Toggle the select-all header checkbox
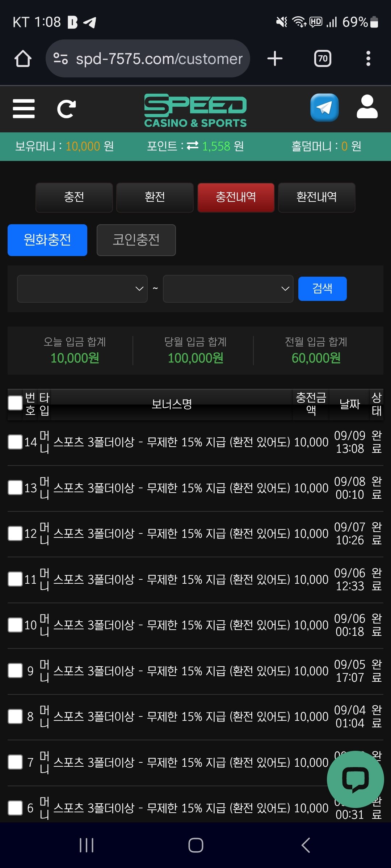Screen dimensions: 391x868 pos(15,403)
